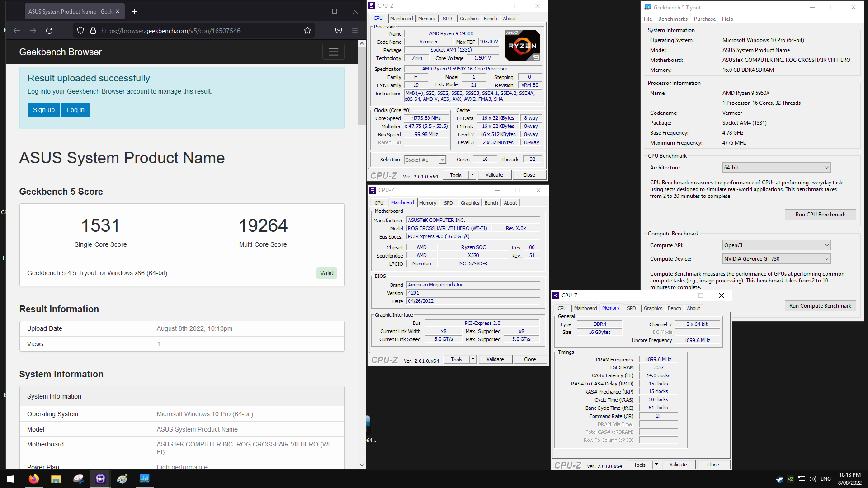Click CPU-Z icon on the taskbar
Image resolution: width=868 pixels, height=488 pixels.
click(100, 479)
